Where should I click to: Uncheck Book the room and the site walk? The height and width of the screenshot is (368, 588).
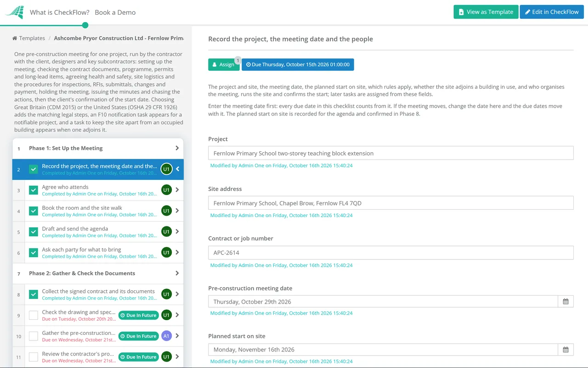click(x=34, y=211)
